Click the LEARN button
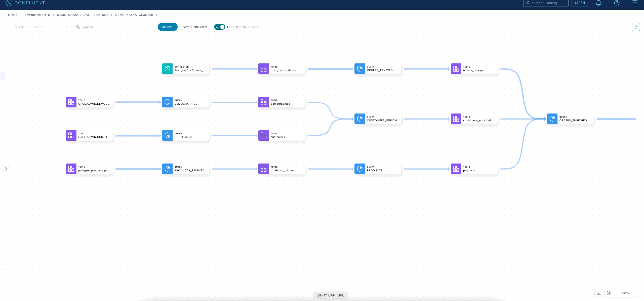This screenshot has width=644, height=301. click(580, 3)
